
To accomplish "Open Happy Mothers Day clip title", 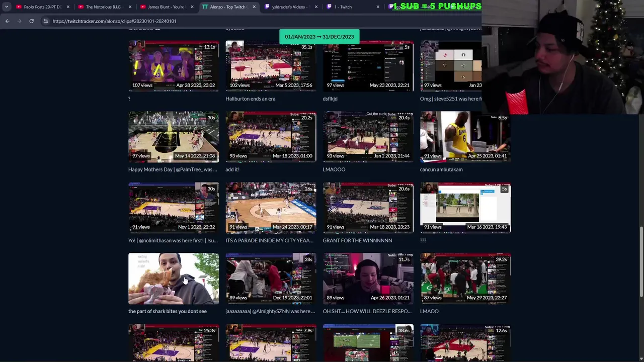I will coord(173,170).
